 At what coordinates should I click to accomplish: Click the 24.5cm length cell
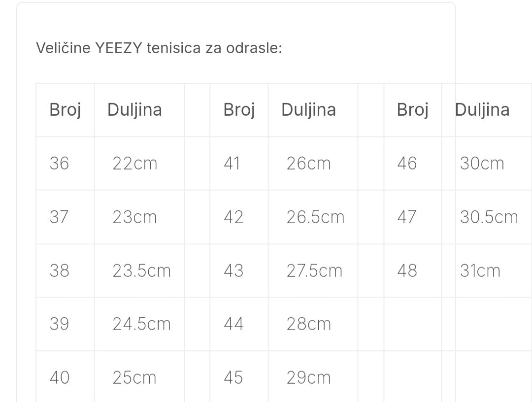pyautogui.click(x=141, y=324)
